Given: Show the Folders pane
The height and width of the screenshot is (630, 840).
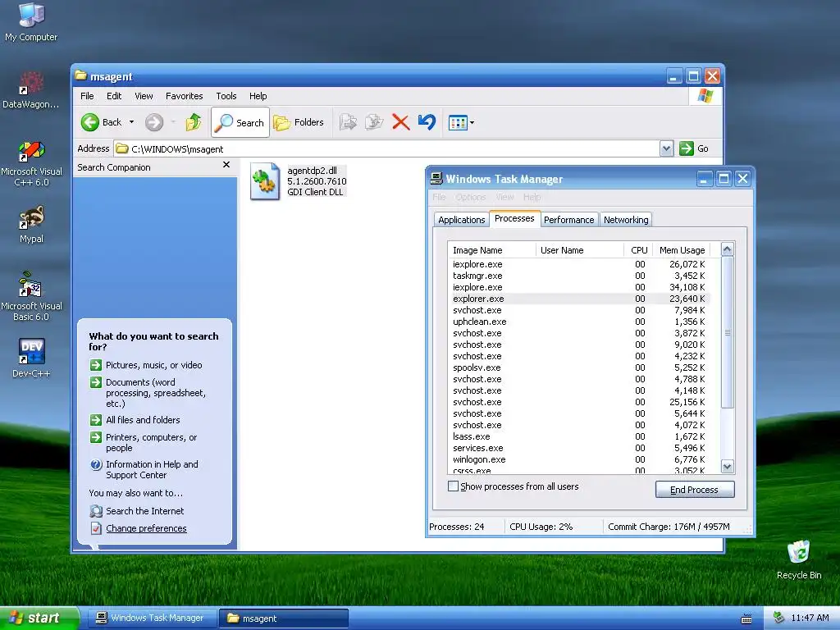Looking at the screenshot, I should pos(299,123).
